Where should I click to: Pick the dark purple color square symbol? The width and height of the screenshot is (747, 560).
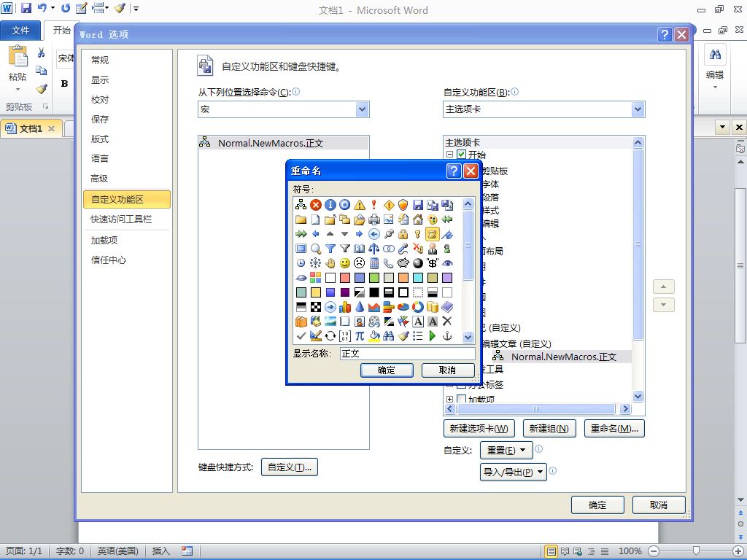point(345,292)
